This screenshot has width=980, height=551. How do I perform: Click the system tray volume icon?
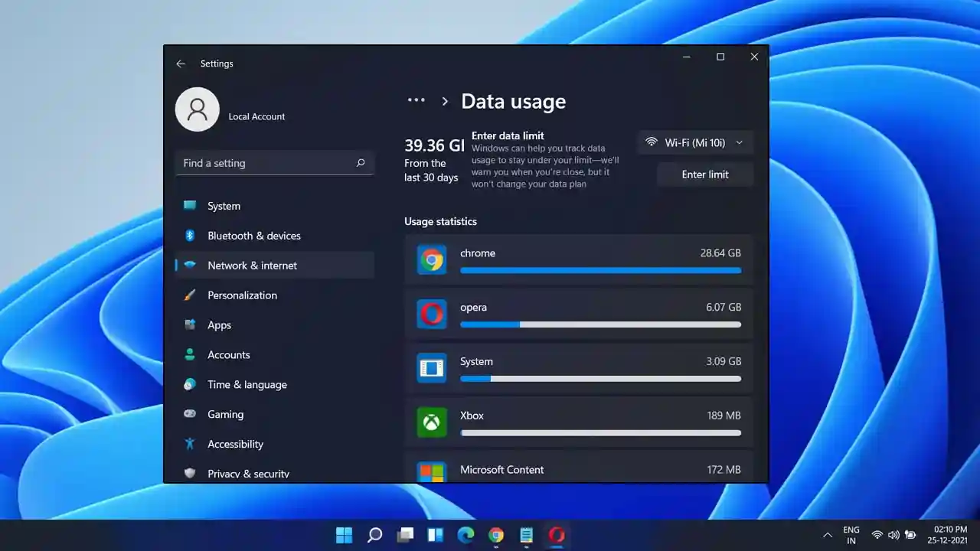(x=893, y=535)
